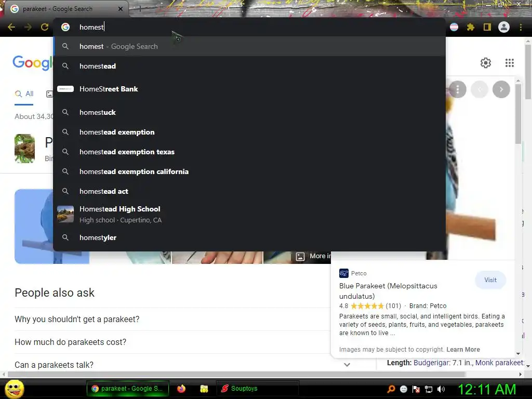
Task: Select the 'homest - Google Search' suggestion
Action: [x=249, y=46]
